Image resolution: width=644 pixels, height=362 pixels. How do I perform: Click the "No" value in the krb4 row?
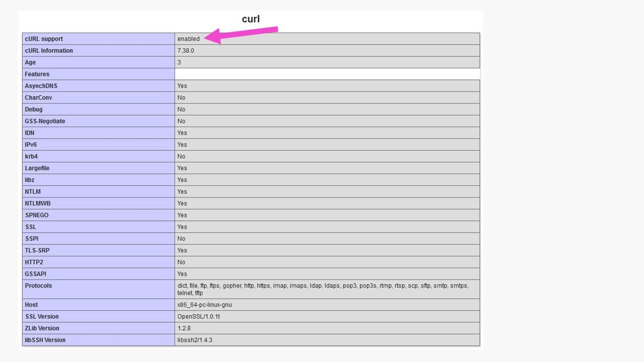181,156
